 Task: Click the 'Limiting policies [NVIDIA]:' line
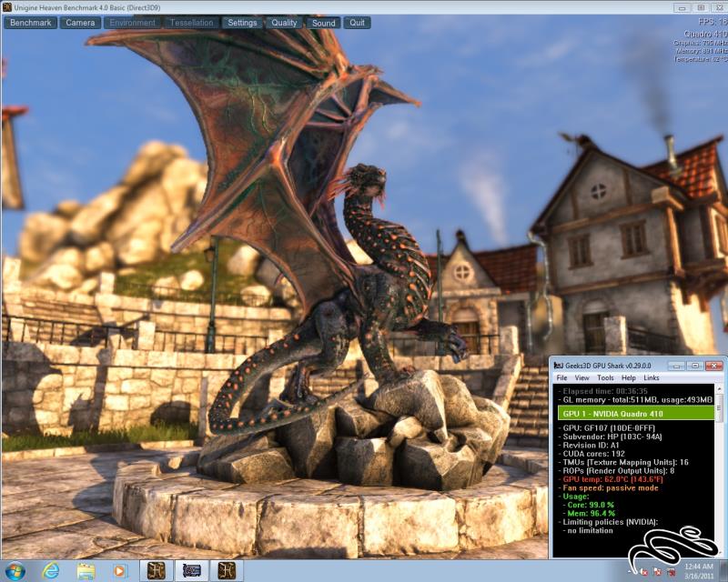click(608, 522)
